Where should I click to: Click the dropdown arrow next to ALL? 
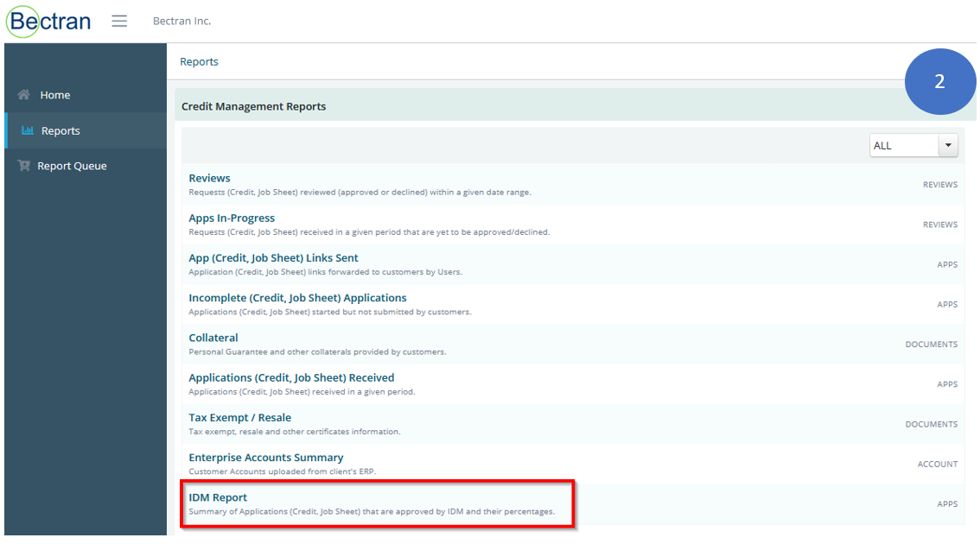(948, 146)
